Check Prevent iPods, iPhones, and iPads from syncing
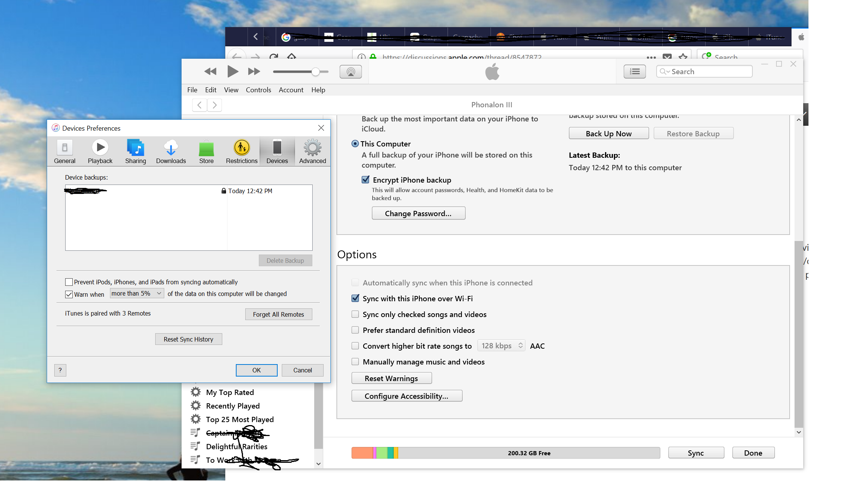This screenshot has height=488, width=868. [69, 282]
